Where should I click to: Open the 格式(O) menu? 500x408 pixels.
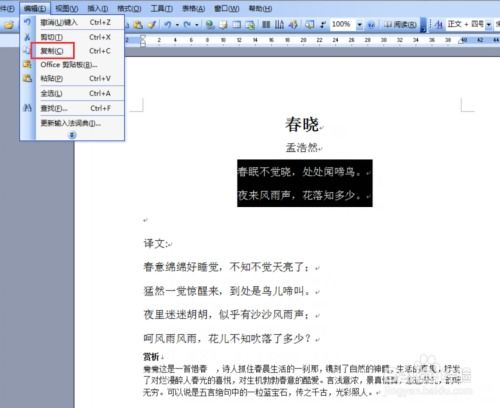[129, 8]
